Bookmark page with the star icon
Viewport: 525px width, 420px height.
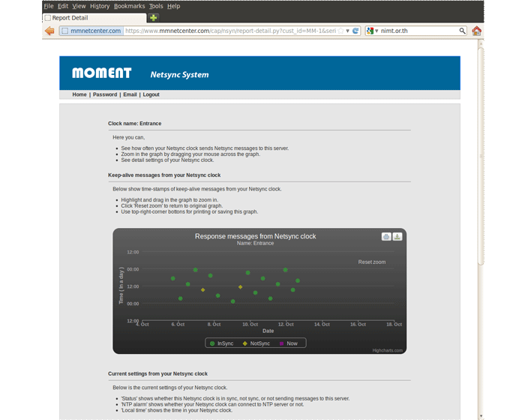pos(340,31)
